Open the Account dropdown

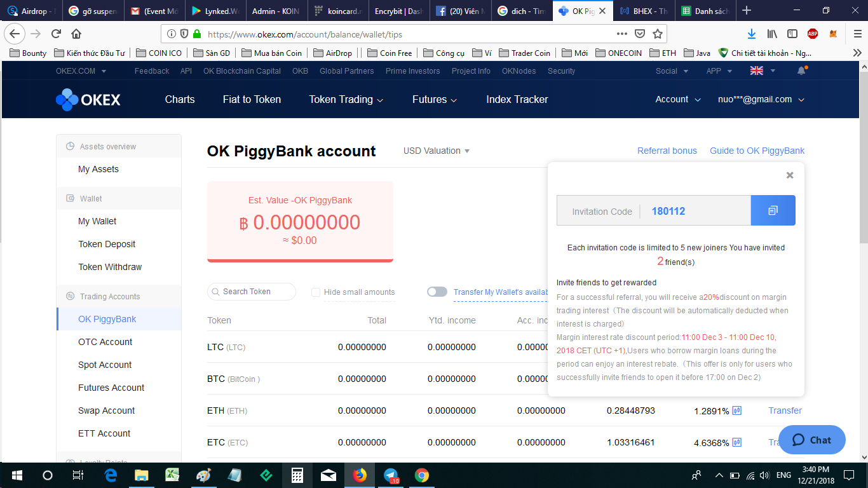point(678,100)
